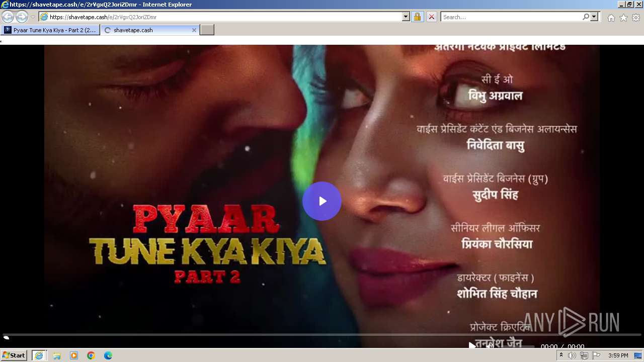
Task: Click the Search box in toolbar
Action: pyautogui.click(x=512, y=17)
